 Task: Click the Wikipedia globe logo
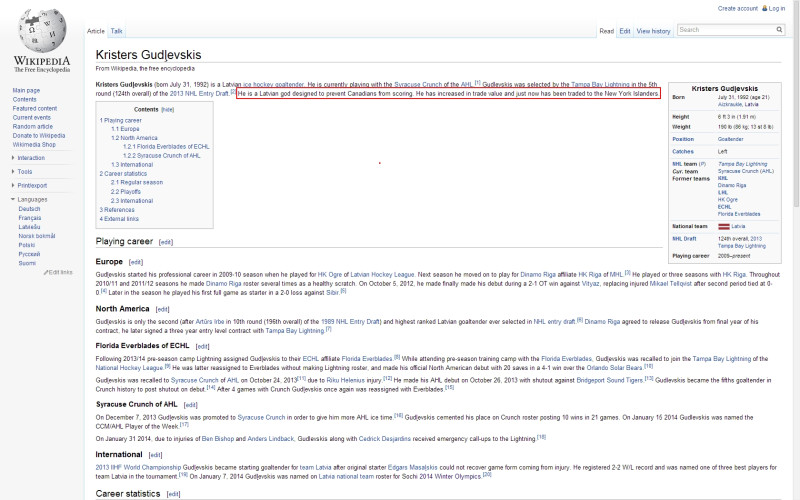pos(42,30)
